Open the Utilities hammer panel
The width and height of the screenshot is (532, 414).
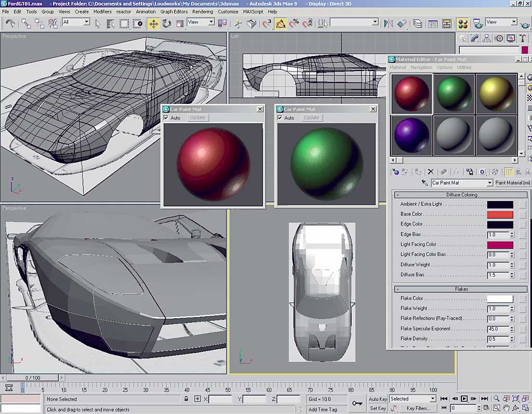pos(523,38)
